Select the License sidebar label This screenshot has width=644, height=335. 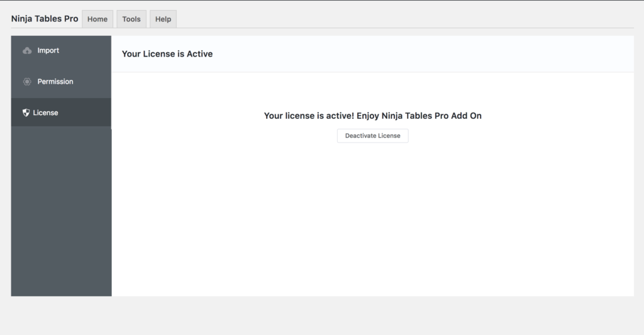pos(45,113)
